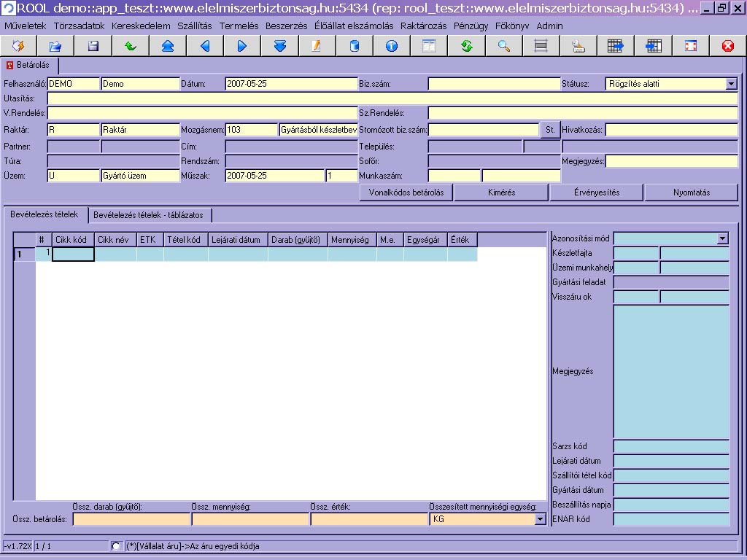
Task: Click the Vonalkódos betárolás button
Action: click(406, 192)
